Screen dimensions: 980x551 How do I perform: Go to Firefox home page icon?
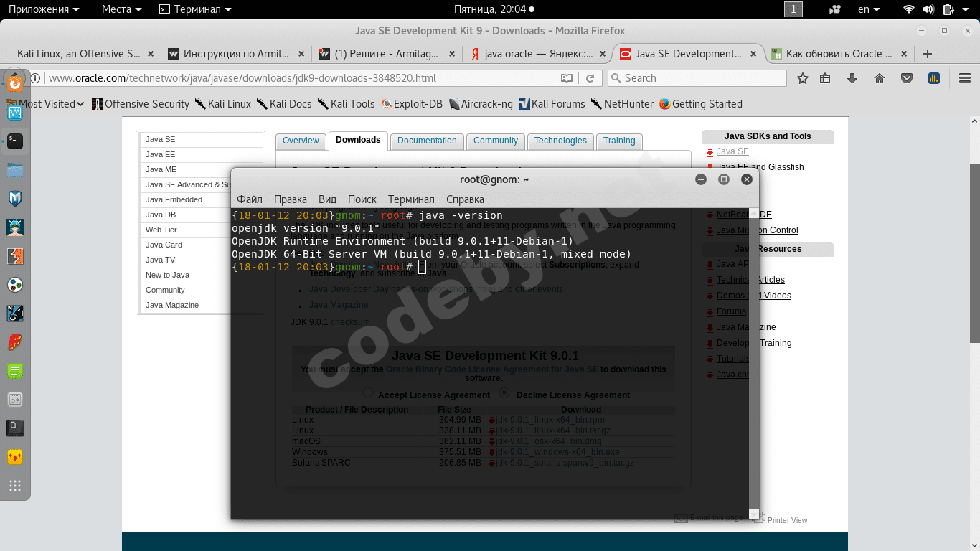pos(880,78)
